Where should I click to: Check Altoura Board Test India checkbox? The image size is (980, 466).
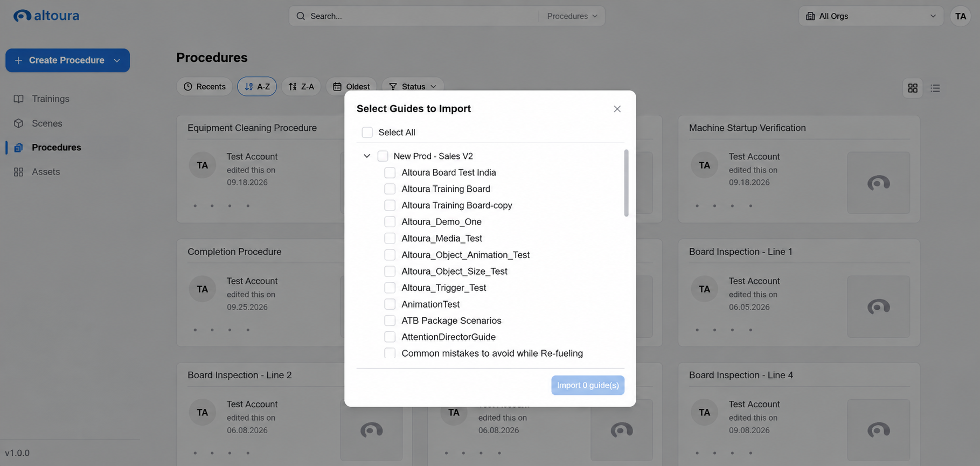[390, 173]
